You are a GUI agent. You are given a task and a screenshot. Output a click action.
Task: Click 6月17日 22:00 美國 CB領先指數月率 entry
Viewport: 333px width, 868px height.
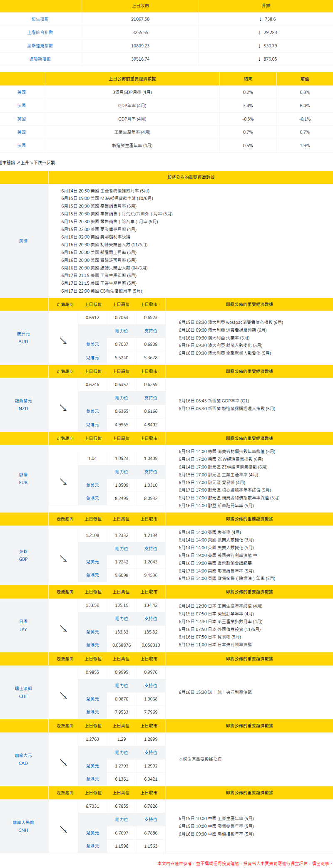pyautogui.click(x=102, y=291)
